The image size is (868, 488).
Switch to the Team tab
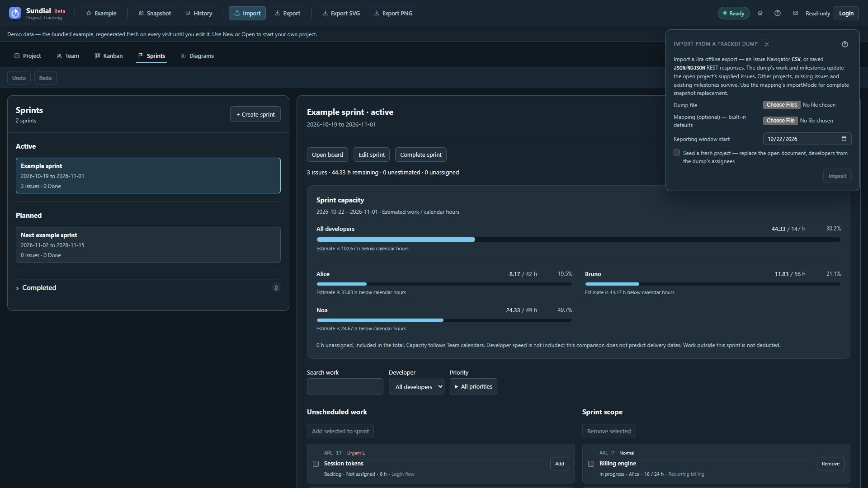(68, 56)
